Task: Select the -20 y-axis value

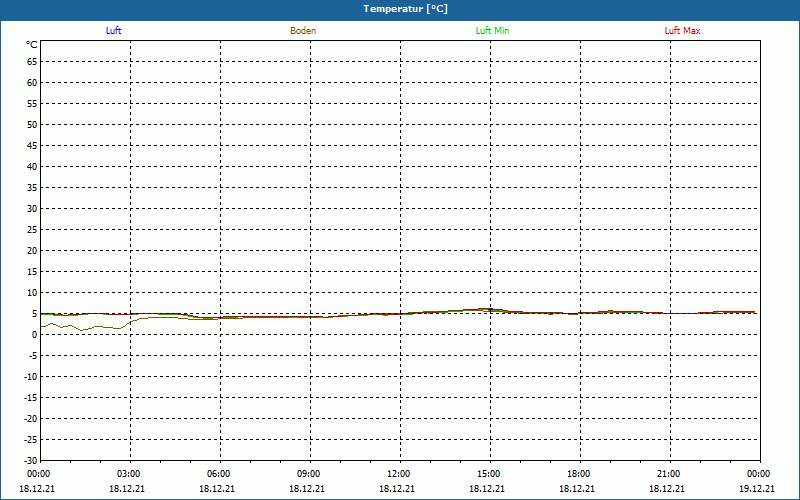Action: [29, 418]
